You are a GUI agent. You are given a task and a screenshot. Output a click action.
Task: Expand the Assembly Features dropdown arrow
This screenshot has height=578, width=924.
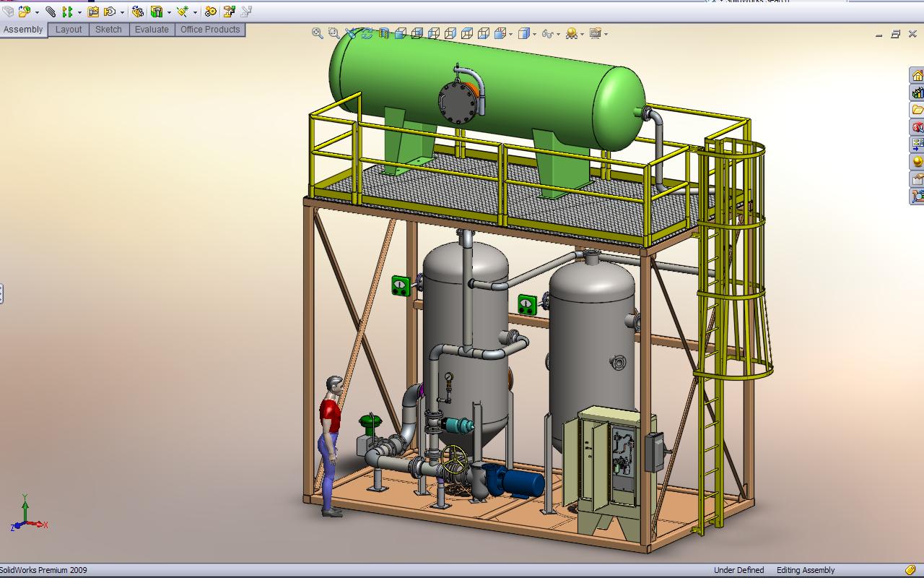pos(169,12)
